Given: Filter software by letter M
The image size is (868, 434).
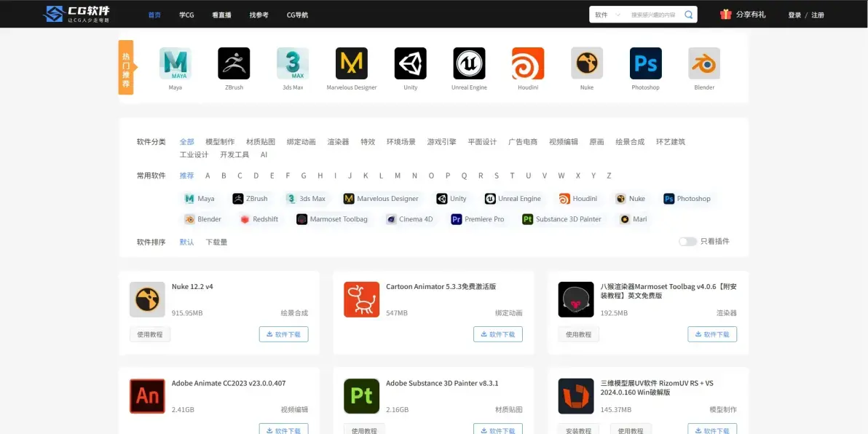Looking at the screenshot, I should [x=398, y=175].
